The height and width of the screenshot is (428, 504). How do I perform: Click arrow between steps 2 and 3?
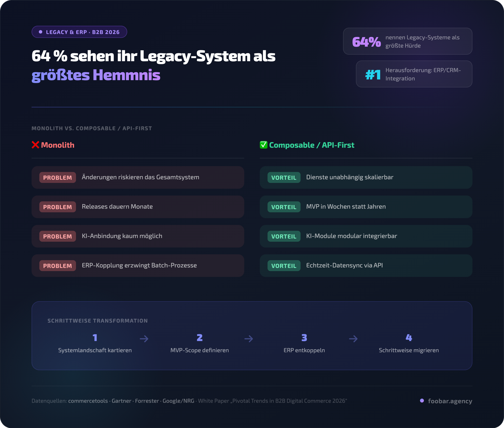(249, 339)
